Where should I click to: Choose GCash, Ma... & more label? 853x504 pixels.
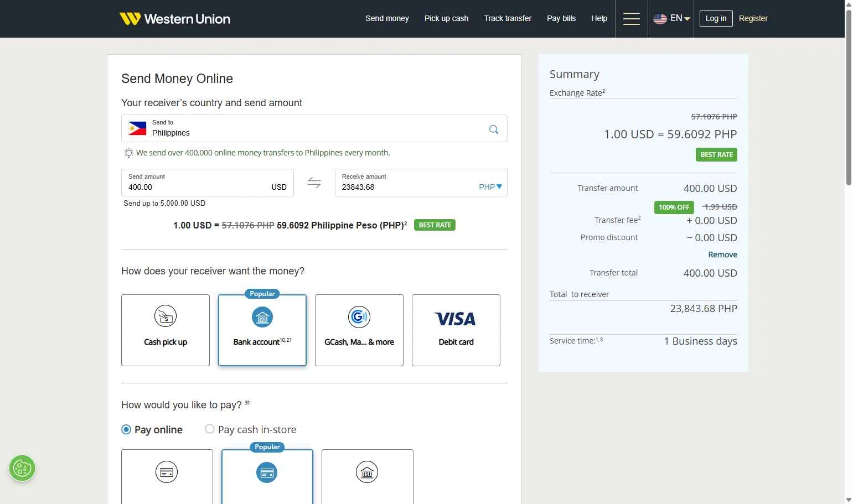[359, 342]
